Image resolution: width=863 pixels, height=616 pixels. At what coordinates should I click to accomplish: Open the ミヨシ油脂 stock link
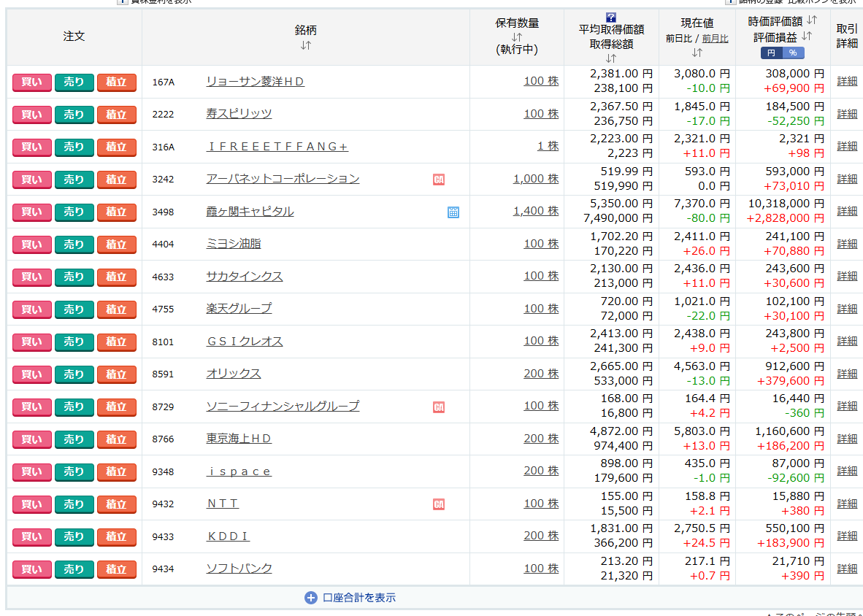tap(234, 244)
